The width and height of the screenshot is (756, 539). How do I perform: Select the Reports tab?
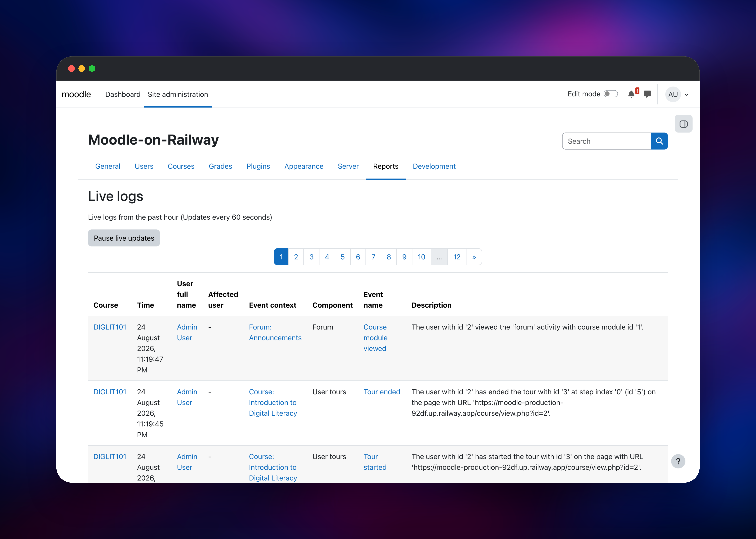point(386,166)
